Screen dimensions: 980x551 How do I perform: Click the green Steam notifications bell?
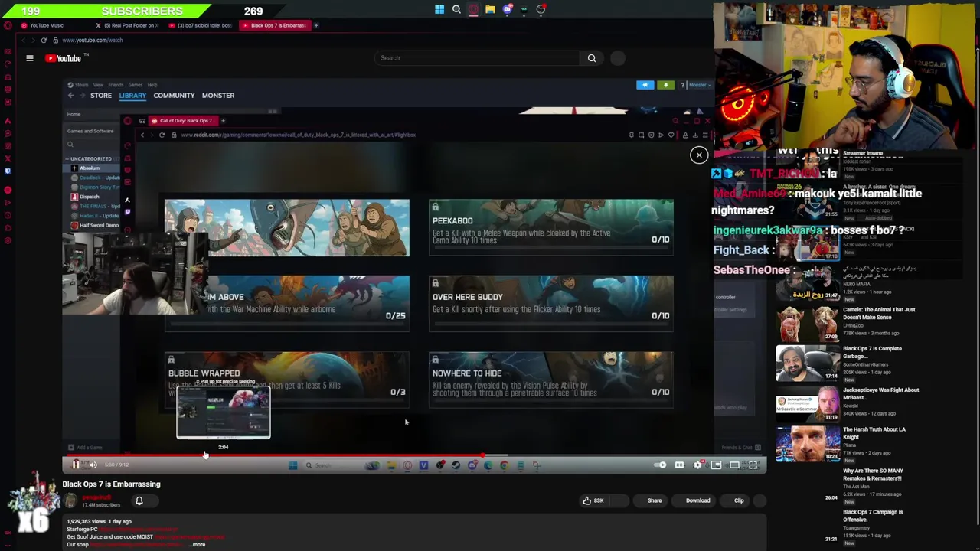pyautogui.click(x=665, y=85)
